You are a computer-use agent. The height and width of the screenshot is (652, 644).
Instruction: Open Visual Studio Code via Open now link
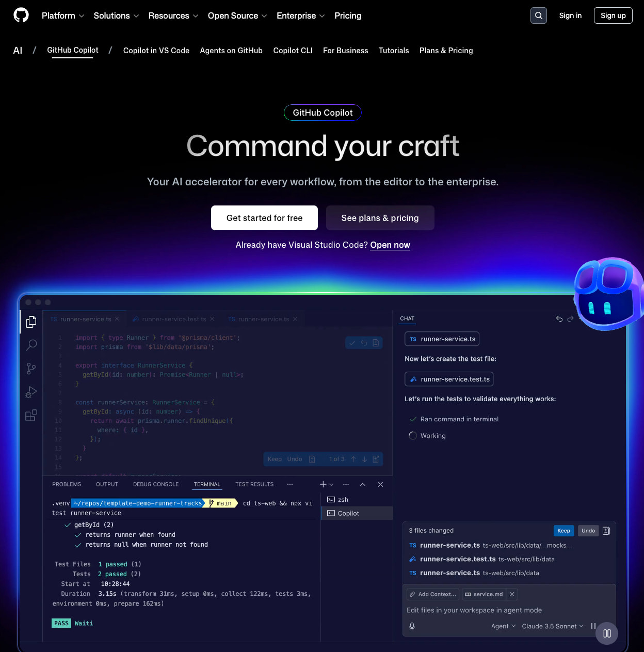pyautogui.click(x=390, y=245)
